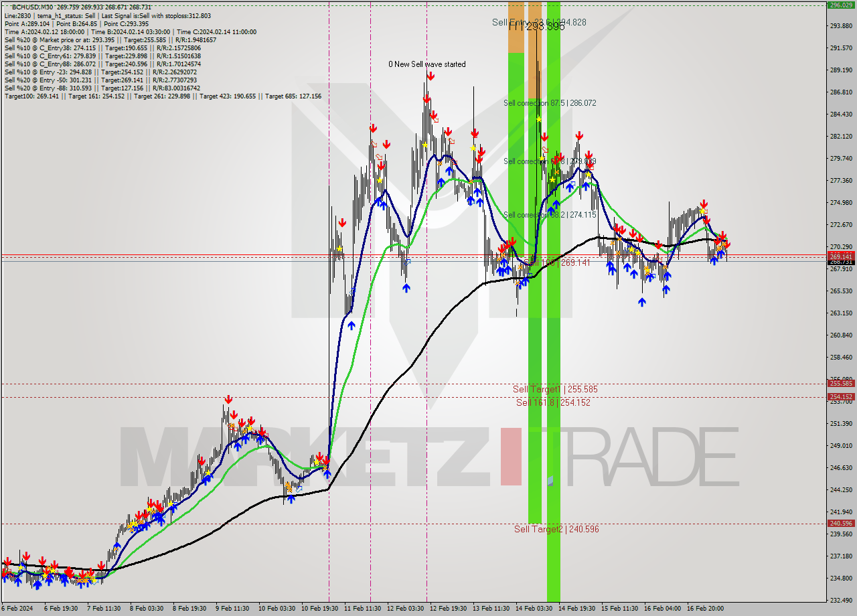Click the '10 Feb 19:30' time axis label
The height and width of the screenshot is (616, 857).
pyautogui.click(x=320, y=609)
